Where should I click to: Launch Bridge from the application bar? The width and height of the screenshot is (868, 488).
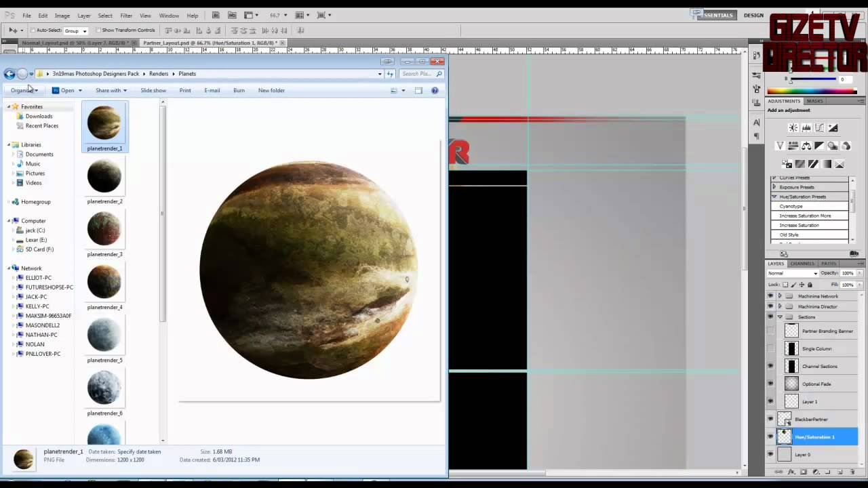tap(216, 15)
